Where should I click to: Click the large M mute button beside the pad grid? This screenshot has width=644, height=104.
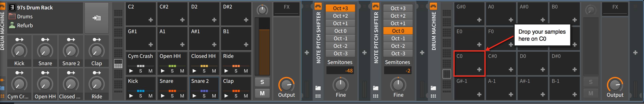click(x=262, y=93)
